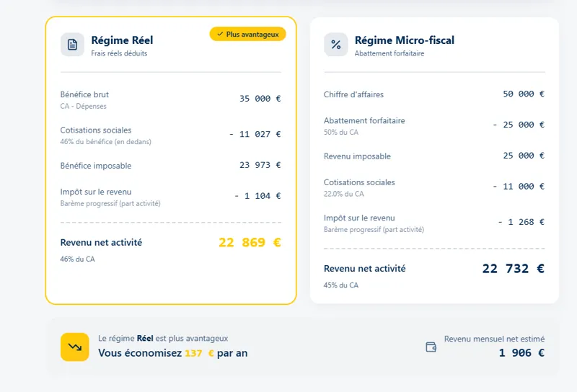This screenshot has height=392, width=577.
Task: Click the Micro-fiscal net income 22 732 €
Action: [x=513, y=269]
